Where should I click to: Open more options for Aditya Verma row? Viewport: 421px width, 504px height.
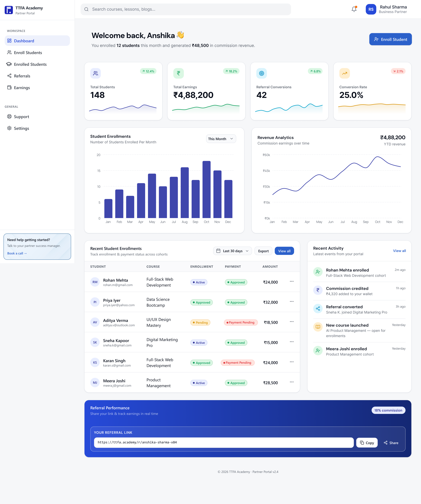click(291, 322)
